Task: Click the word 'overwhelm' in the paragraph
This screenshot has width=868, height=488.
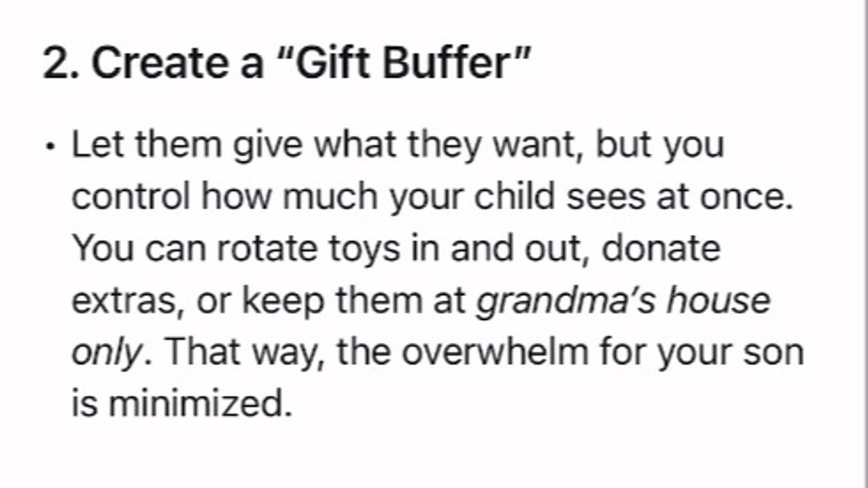Action: pyautogui.click(x=495, y=352)
